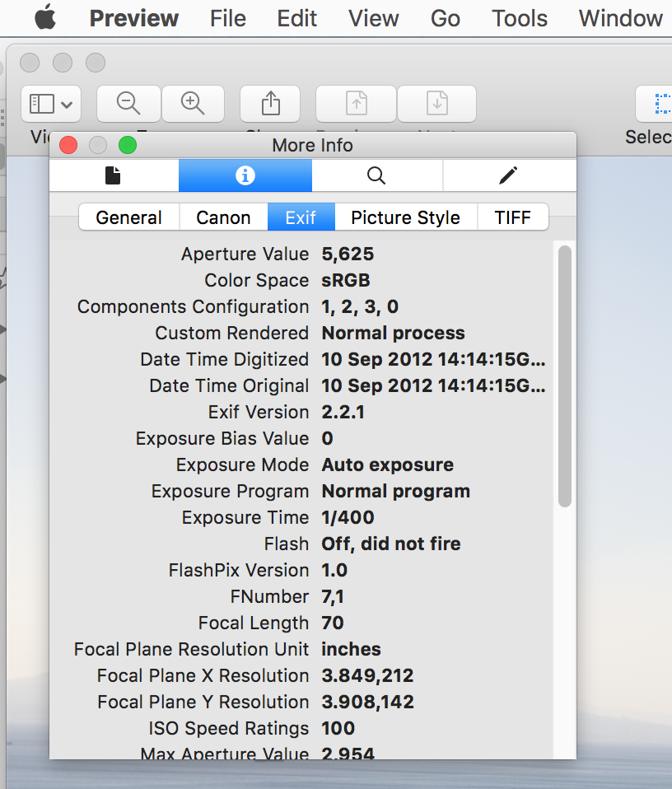This screenshot has height=789, width=672.
Task: Close the More Info window with red button
Action: [68, 146]
